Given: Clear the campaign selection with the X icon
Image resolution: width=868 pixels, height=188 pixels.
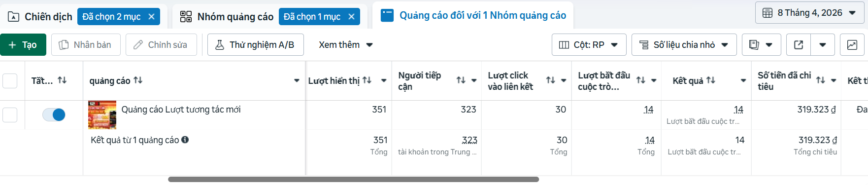Looking at the screenshot, I should coord(151,17).
